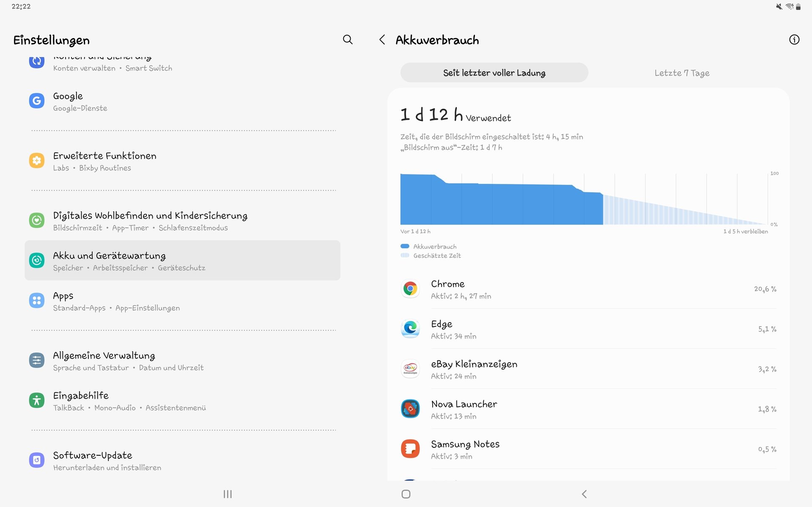Open Chrome app icon in battery list
The image size is (812, 507).
click(410, 289)
